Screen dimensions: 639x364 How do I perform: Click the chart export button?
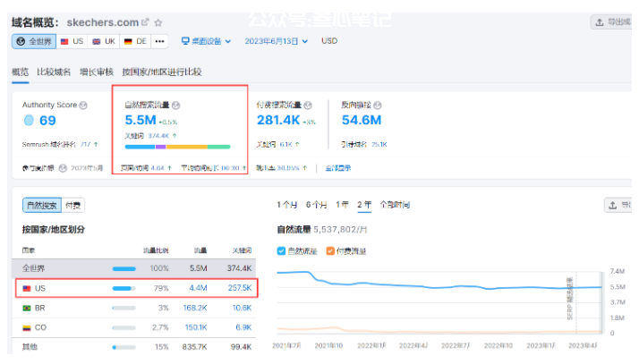click(x=618, y=205)
